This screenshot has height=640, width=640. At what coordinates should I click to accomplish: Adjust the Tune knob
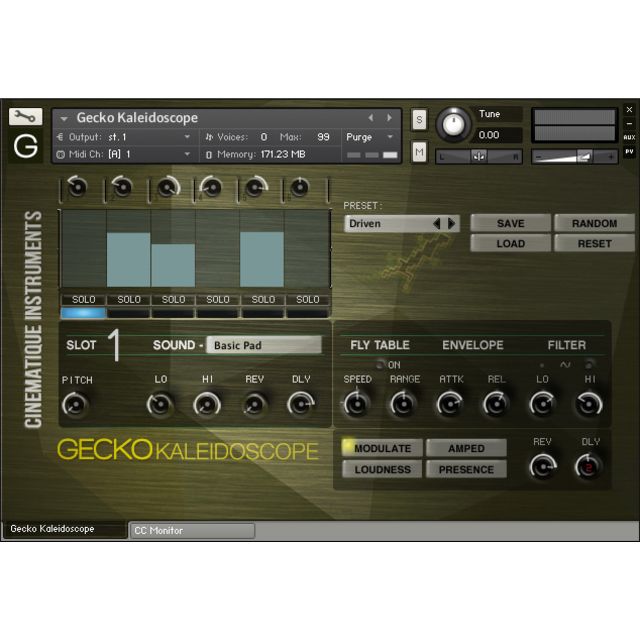453,124
